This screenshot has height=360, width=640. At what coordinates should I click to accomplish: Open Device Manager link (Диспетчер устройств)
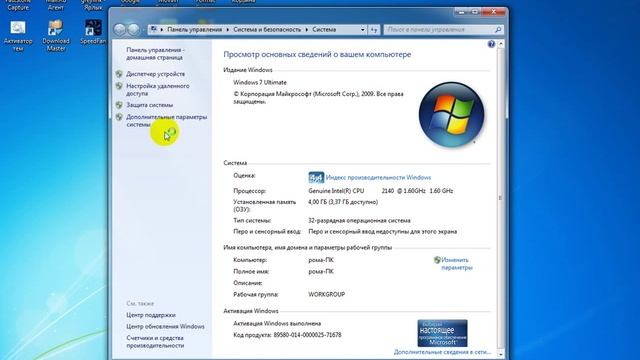click(156, 74)
